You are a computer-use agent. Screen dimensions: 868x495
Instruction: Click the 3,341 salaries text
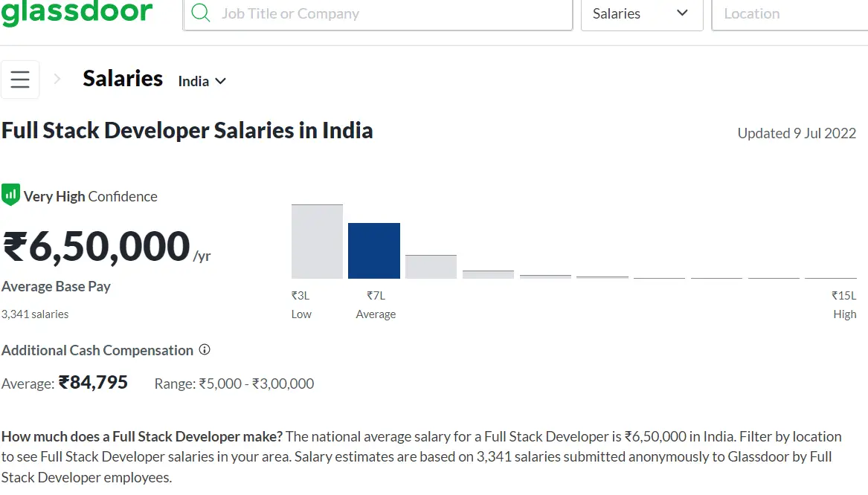point(35,314)
